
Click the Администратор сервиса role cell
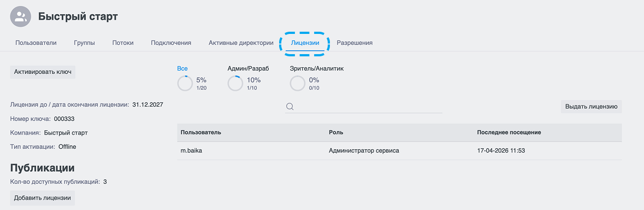[364, 151]
